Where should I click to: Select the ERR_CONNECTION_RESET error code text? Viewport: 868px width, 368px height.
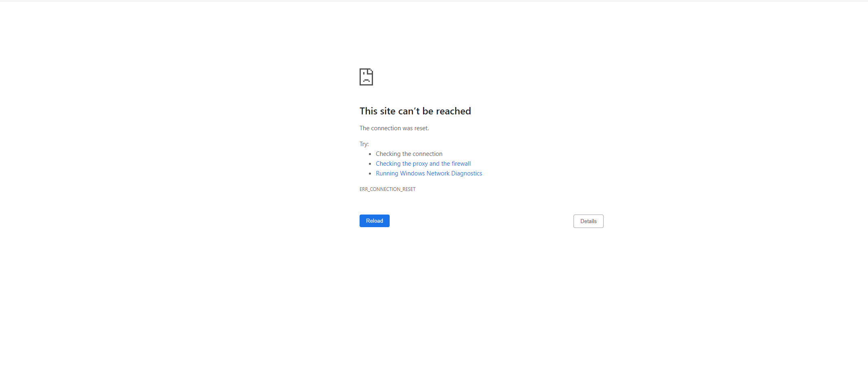pyautogui.click(x=388, y=189)
